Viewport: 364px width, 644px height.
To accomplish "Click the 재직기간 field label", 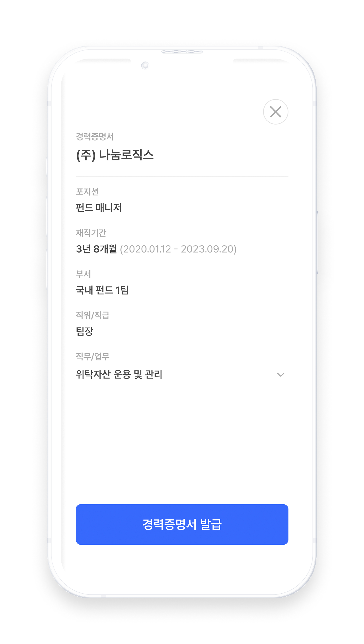I will (91, 233).
